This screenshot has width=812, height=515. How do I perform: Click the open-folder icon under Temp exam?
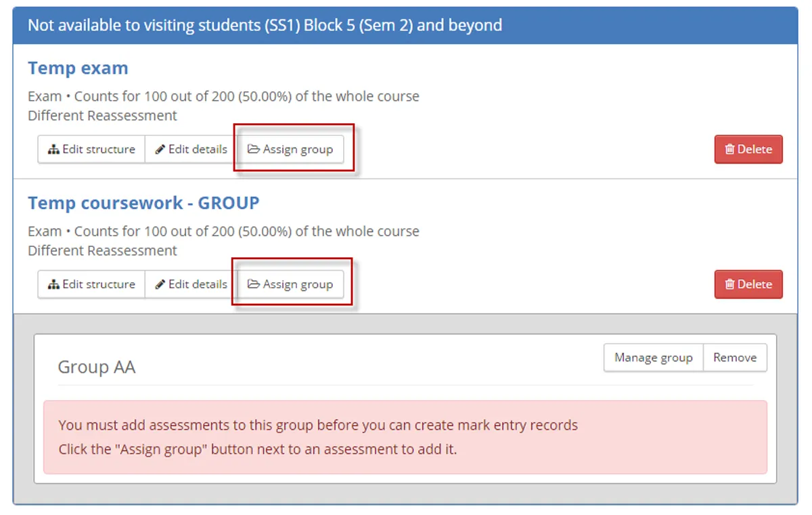(254, 150)
